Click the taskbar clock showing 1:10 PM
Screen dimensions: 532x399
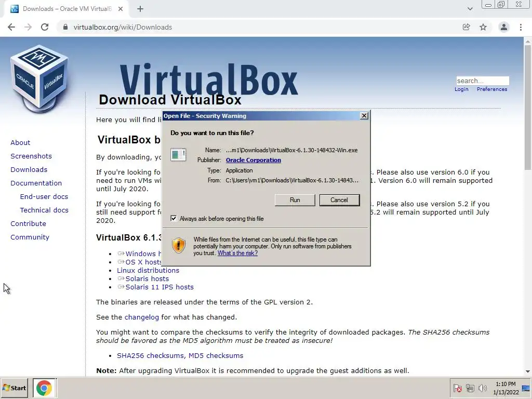tap(506, 388)
